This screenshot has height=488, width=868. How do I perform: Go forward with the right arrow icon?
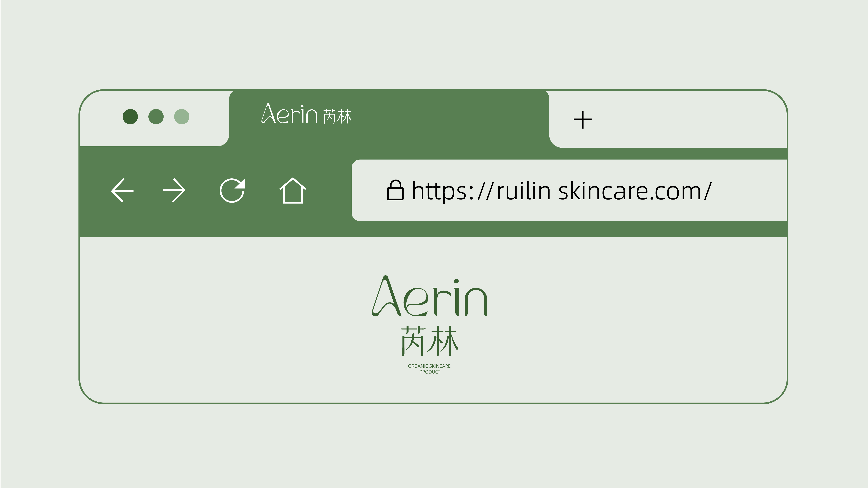(174, 190)
